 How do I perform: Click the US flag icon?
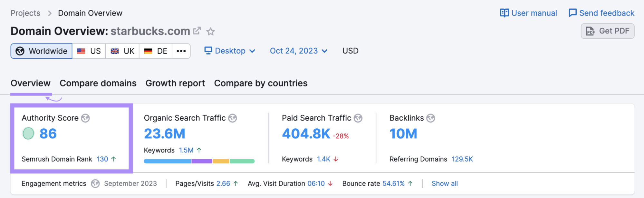click(x=81, y=51)
